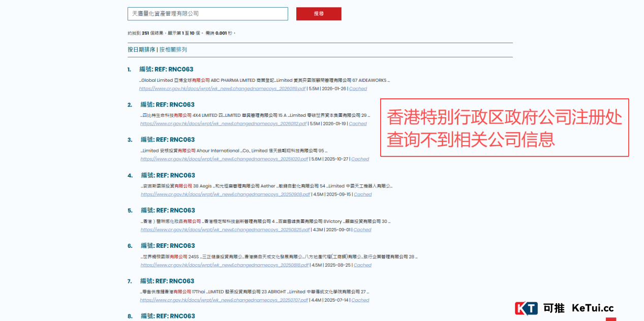Open the changednamecoys_20260119.pdf URL
Screen dimensions: 644x321
click(223, 88)
